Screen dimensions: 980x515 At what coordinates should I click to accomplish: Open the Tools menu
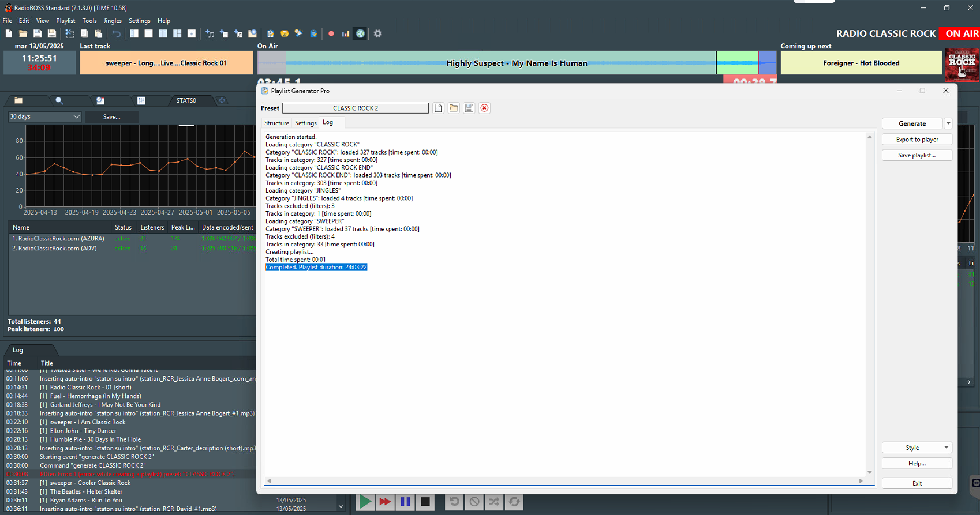[x=89, y=21]
